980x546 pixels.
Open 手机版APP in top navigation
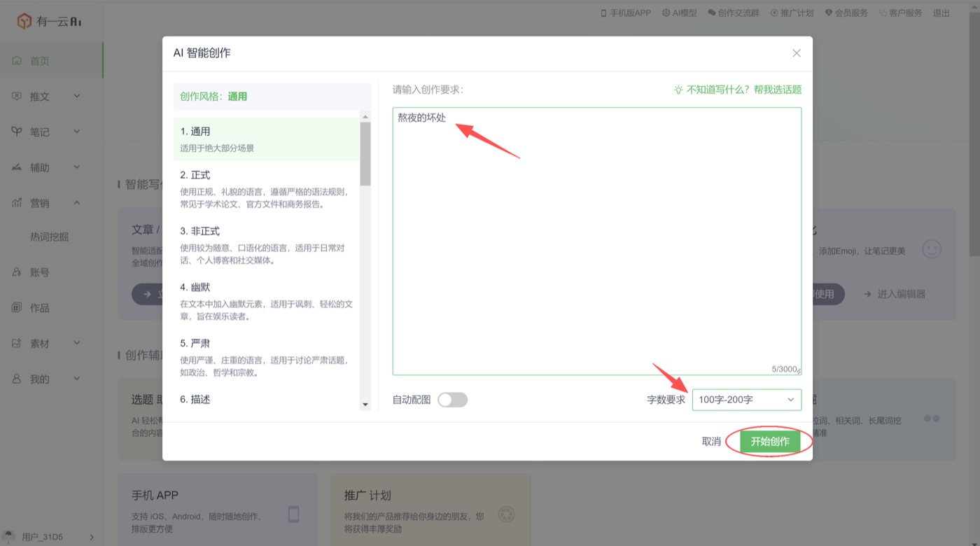point(626,13)
